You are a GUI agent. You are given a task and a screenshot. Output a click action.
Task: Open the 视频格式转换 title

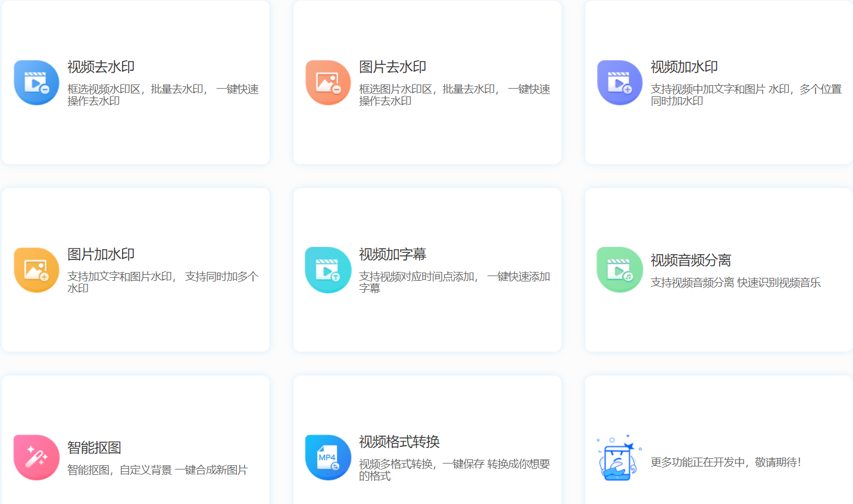[x=399, y=442]
